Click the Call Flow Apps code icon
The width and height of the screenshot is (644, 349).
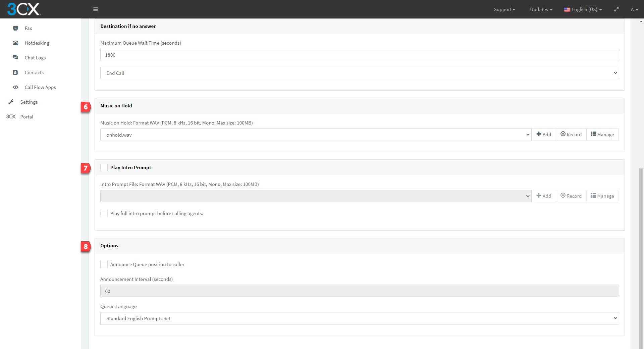coord(15,87)
